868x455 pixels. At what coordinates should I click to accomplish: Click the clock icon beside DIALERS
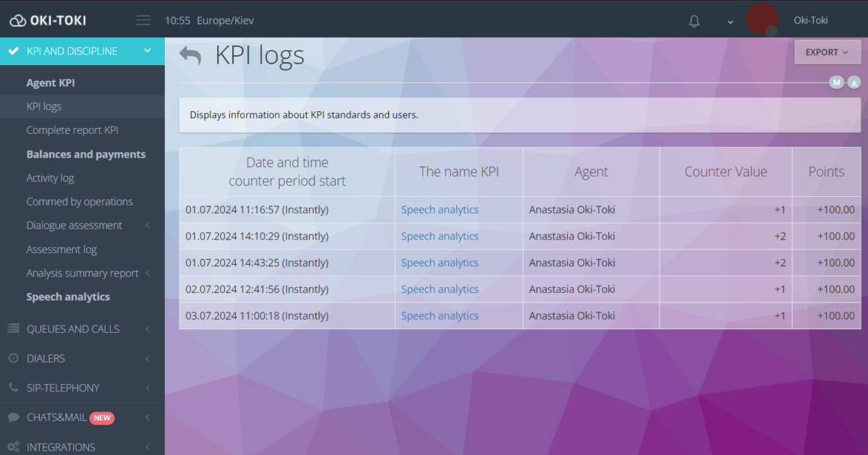pyautogui.click(x=12, y=358)
